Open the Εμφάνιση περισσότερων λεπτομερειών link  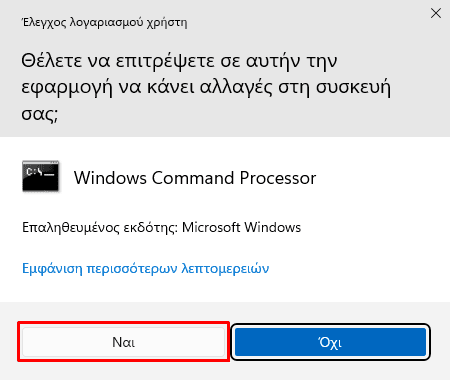click(x=145, y=269)
